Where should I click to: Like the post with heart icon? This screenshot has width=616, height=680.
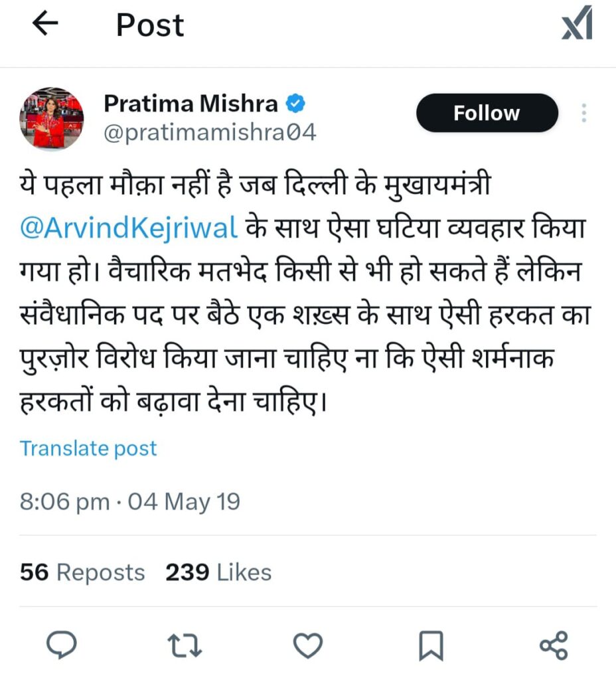pos(308,645)
